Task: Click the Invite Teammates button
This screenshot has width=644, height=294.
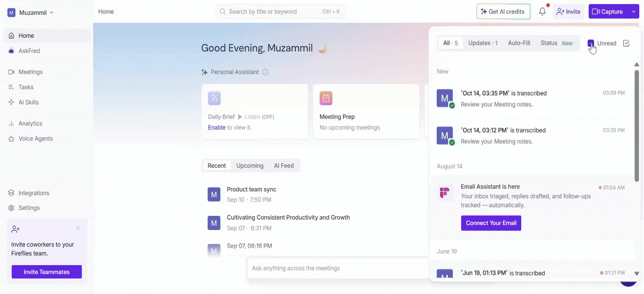Action: point(47,272)
